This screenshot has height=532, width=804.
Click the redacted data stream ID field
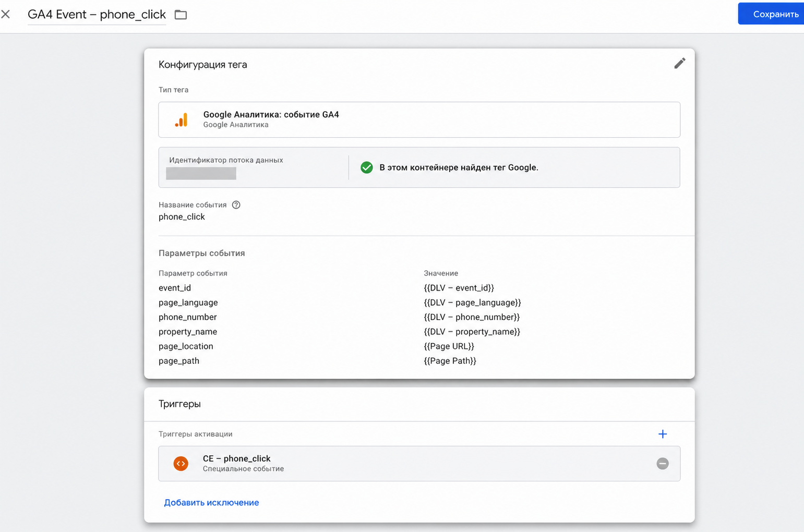[x=201, y=174]
